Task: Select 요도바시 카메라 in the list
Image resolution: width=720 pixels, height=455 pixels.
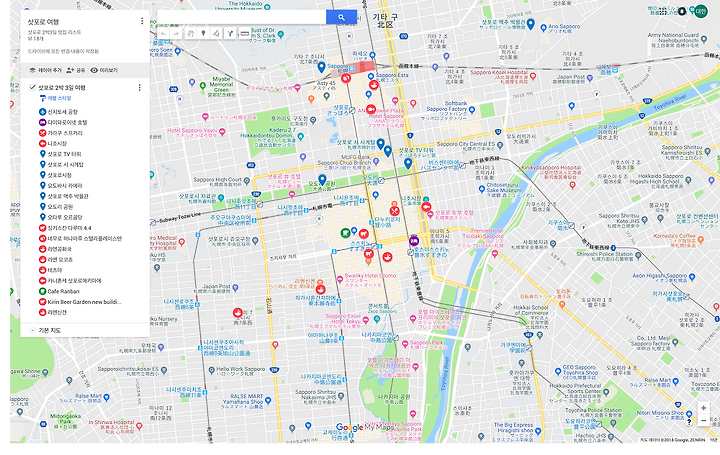Action: (x=65, y=185)
